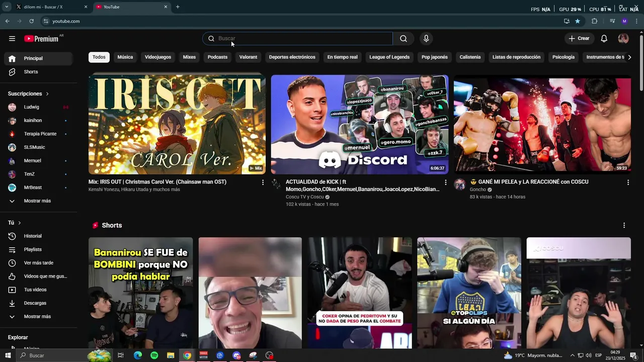Open the Coker opina de Pedritovm short
The image size is (644, 362).
coord(360,293)
